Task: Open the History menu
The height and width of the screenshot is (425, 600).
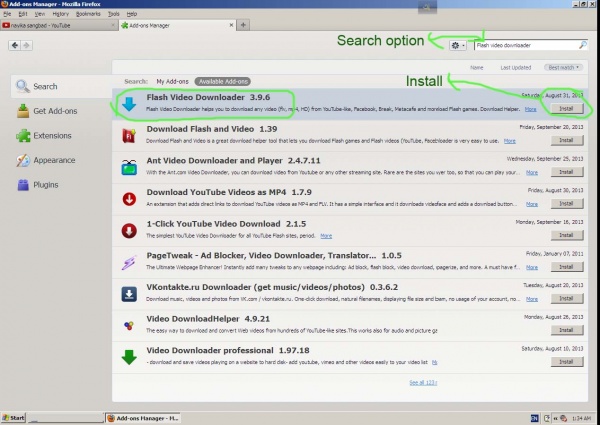Action: (x=60, y=14)
